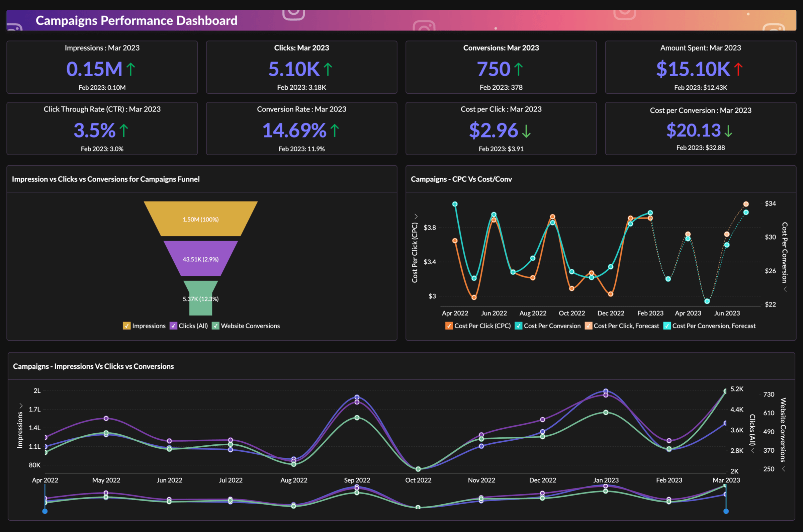Click the Jan 2023 label on bottom chart axis
The height and width of the screenshot is (532, 803).
606,480
